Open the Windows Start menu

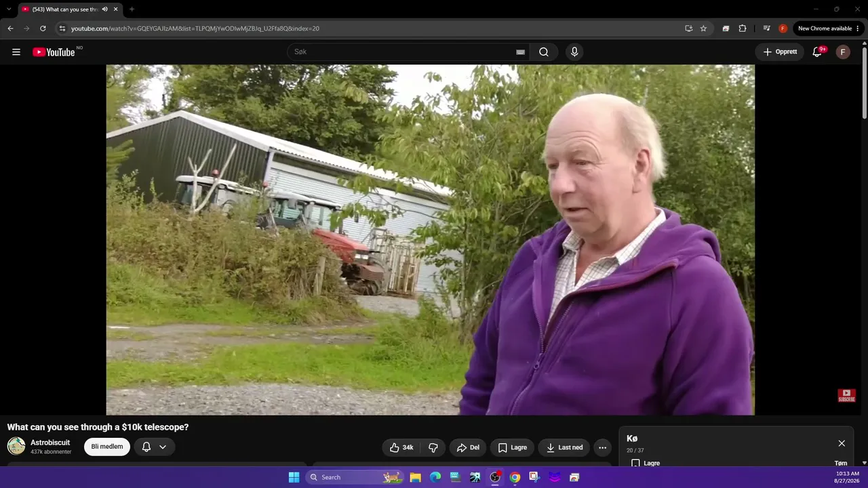[x=294, y=477]
